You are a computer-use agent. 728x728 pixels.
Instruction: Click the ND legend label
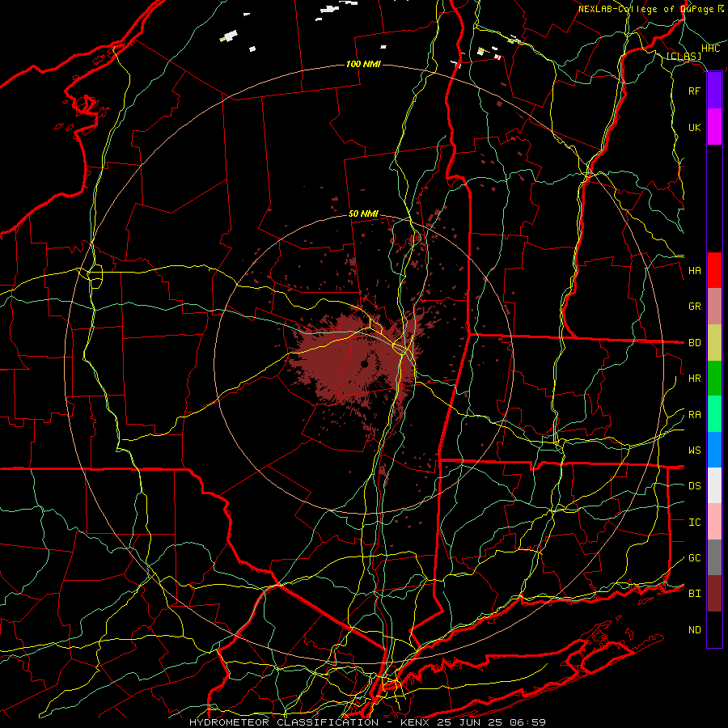(694, 630)
